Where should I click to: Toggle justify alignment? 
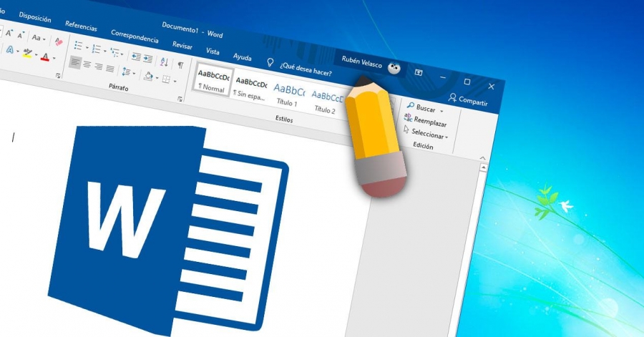pos(110,69)
